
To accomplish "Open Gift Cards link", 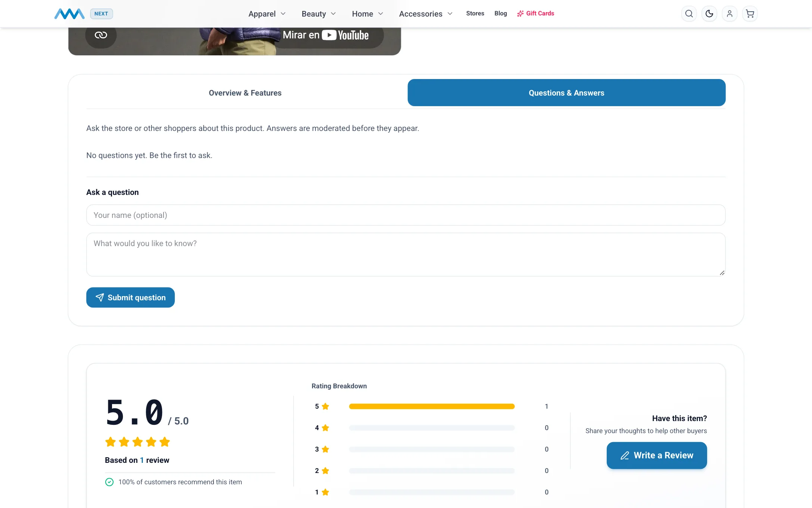I will [x=535, y=13].
